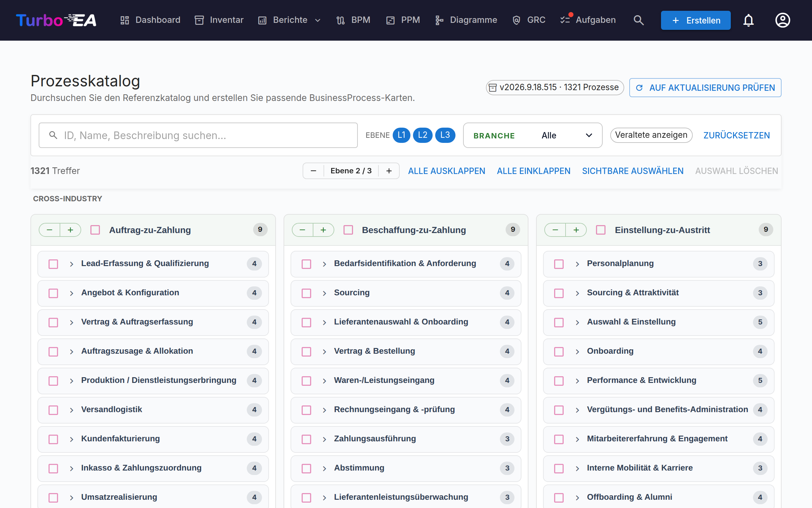This screenshot has height=508, width=812.
Task: Toggle the L3 level filter chip
Action: [x=445, y=135]
